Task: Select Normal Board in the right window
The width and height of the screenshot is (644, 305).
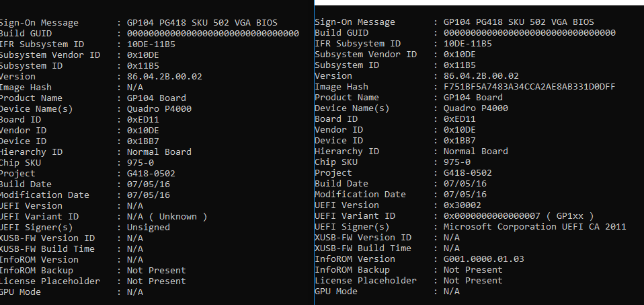Action: coord(476,151)
